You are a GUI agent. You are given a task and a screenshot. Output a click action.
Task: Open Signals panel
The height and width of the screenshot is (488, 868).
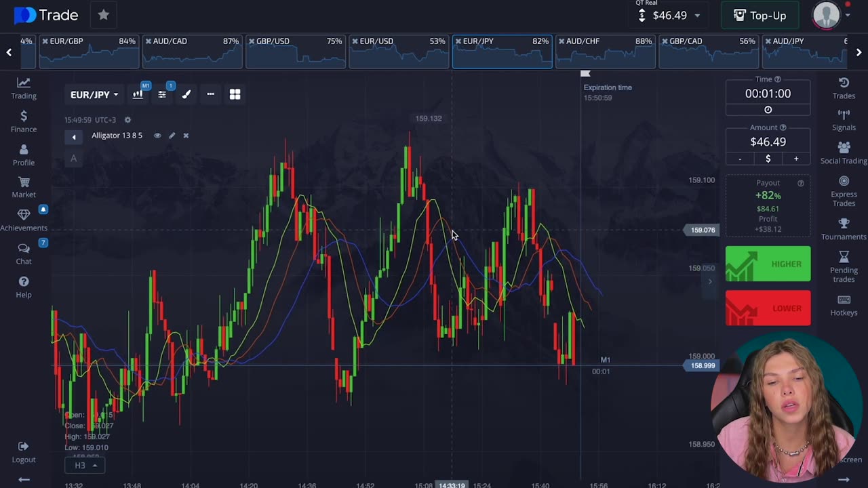click(844, 120)
